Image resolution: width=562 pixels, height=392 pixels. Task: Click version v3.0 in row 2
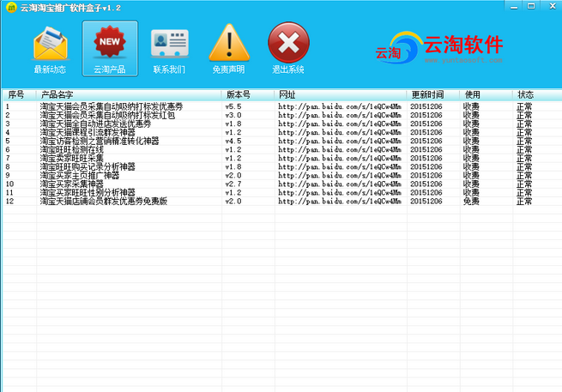click(233, 115)
